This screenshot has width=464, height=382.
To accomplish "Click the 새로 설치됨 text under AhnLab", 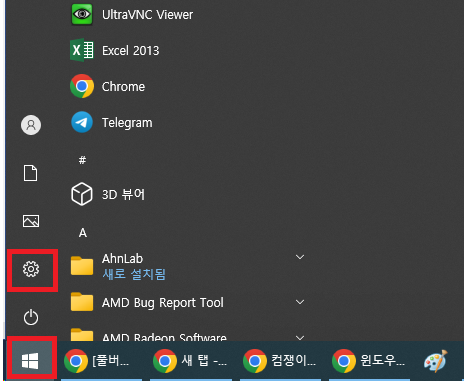I will [134, 274].
